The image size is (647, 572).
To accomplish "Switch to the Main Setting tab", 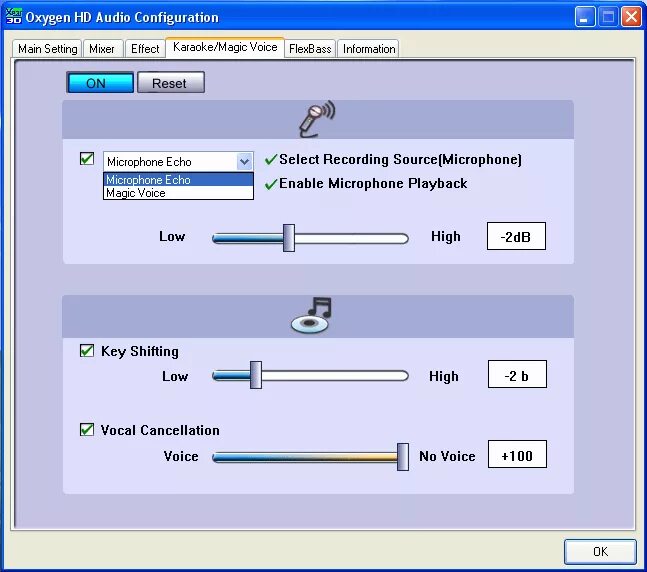I will 47,49.
